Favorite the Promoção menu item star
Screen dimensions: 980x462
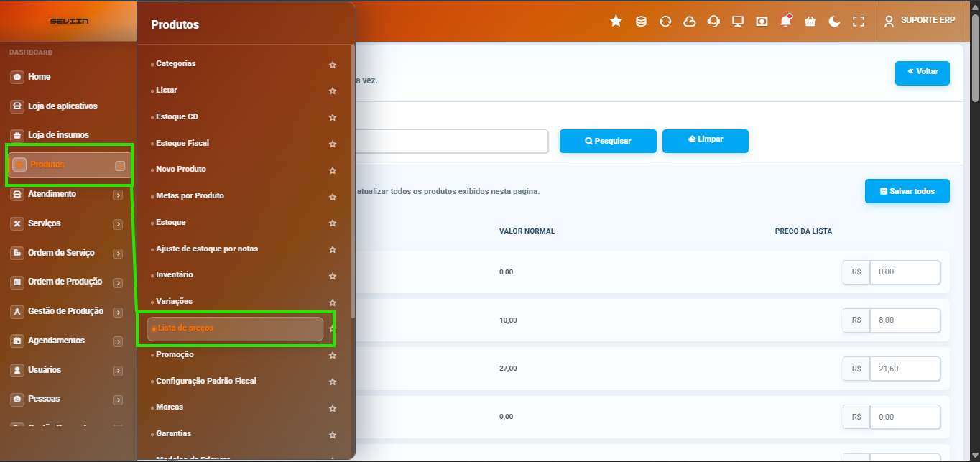click(x=333, y=356)
